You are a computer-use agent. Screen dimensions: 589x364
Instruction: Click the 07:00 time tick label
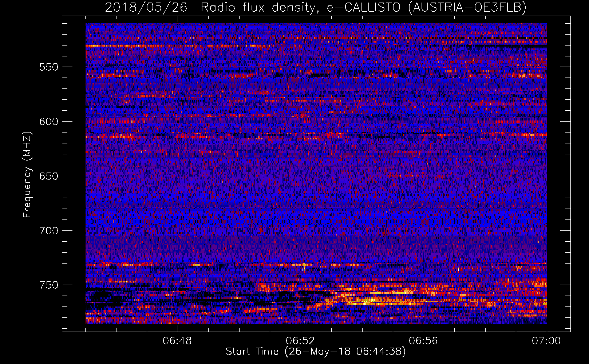pos(546,341)
